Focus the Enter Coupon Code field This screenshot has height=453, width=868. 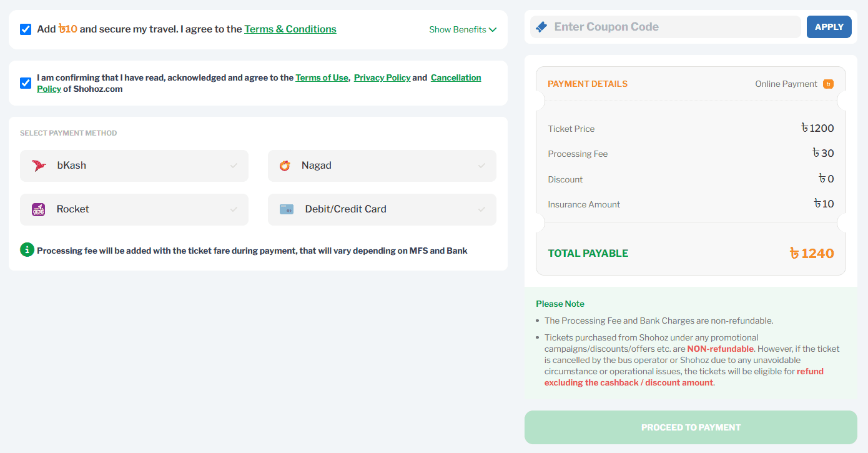tap(666, 27)
